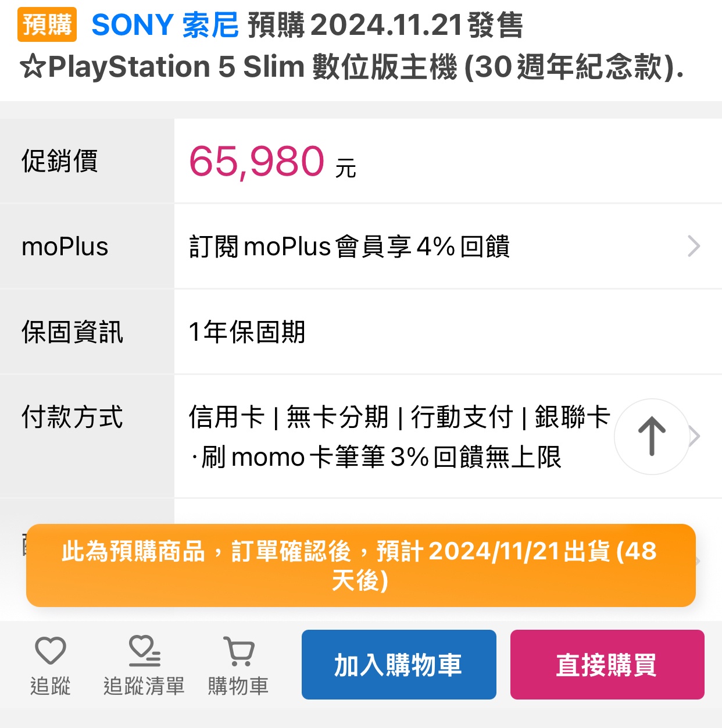Tap the PlayStation 5 Slim product title
Screen dimensions: 722x728
pyautogui.click(x=352, y=67)
